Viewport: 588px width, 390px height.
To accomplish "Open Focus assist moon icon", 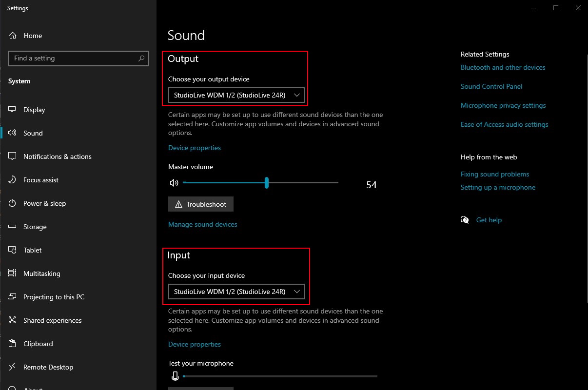I will 13,180.
